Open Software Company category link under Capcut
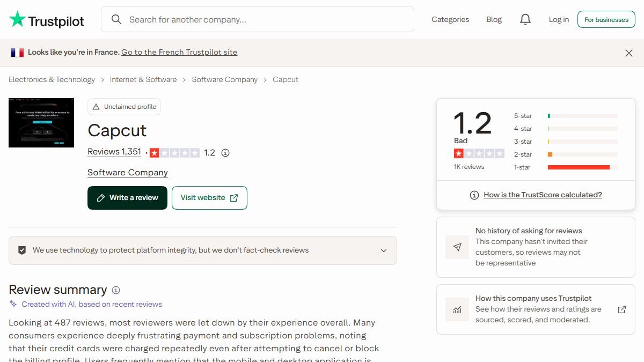Screen dimensions: 644x362 point(128,173)
